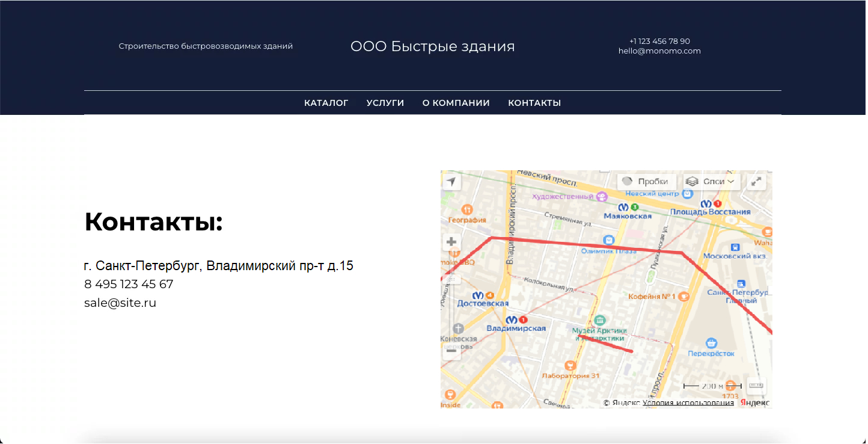Click the Московский вкз. train icon
This screenshot has width=868, height=444.
735,247
